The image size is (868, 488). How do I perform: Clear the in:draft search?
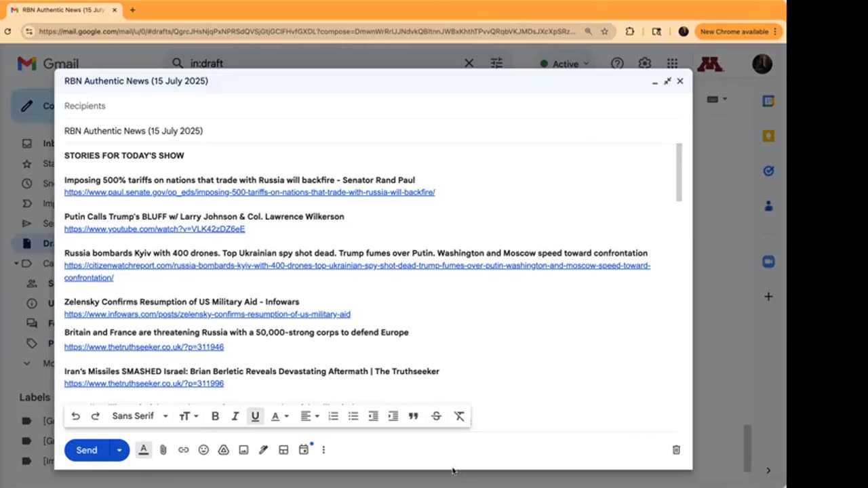[x=469, y=63]
